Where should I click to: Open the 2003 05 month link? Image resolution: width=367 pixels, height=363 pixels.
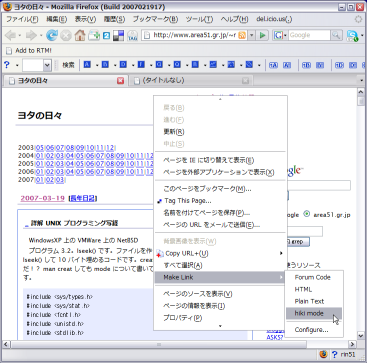[40, 147]
